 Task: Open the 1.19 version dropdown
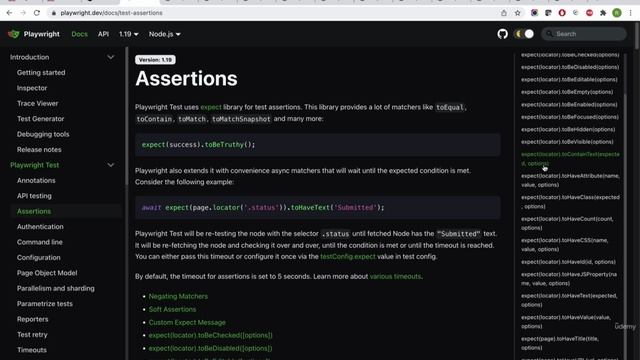[x=129, y=34]
